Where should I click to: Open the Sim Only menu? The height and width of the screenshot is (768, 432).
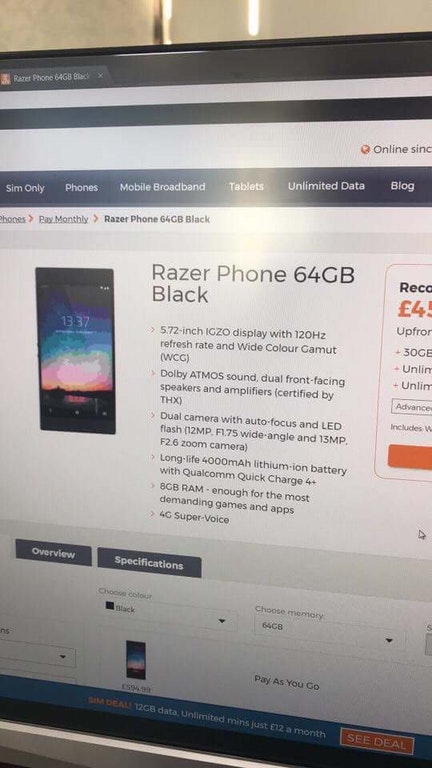pos(25,188)
